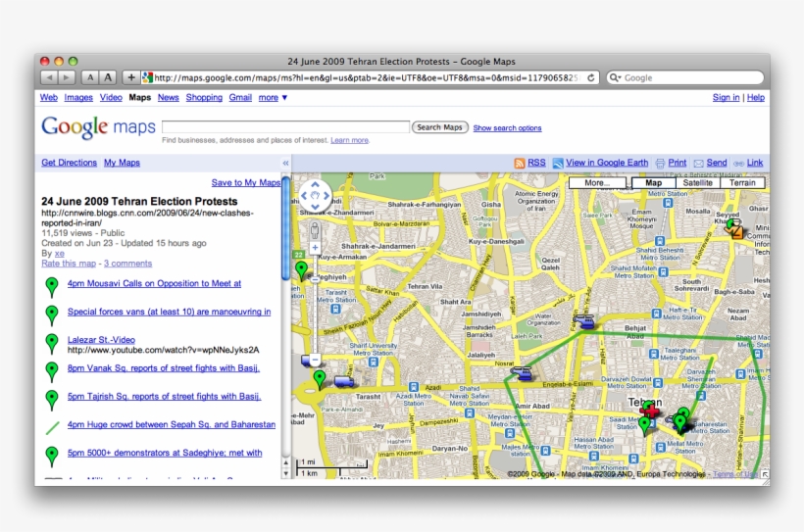804x532 pixels.
Task: Open the Help link
Action: click(756, 97)
